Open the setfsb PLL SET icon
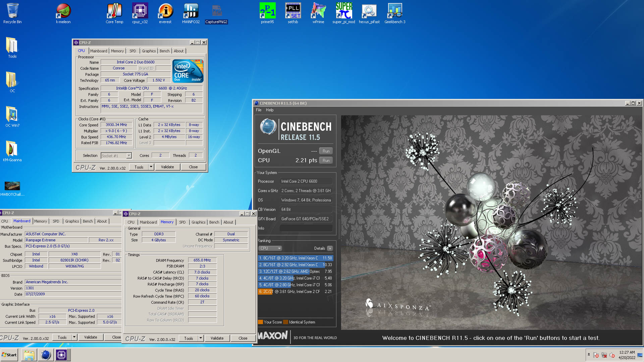 click(293, 13)
